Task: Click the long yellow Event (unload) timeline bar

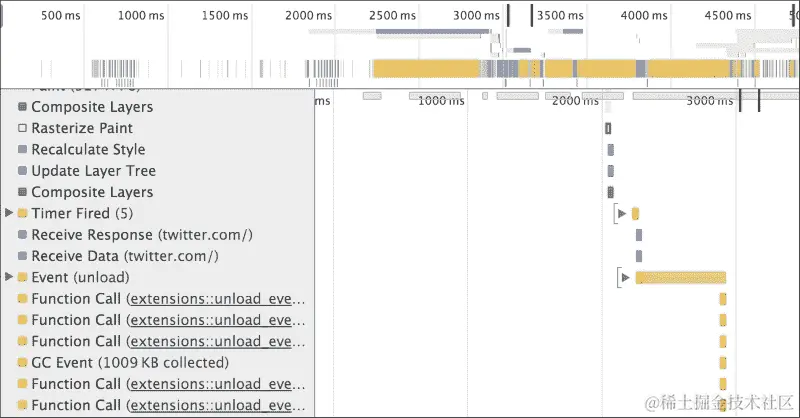Action: coord(681,278)
